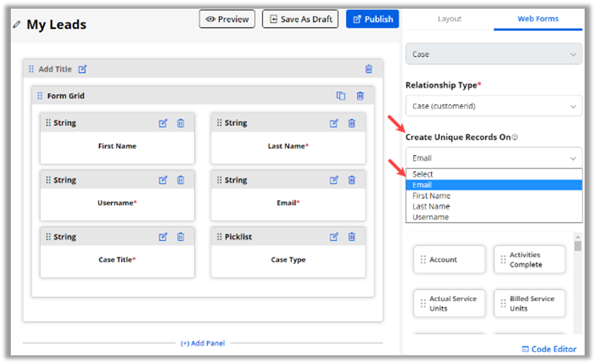Edit the First Name field

coord(163,123)
